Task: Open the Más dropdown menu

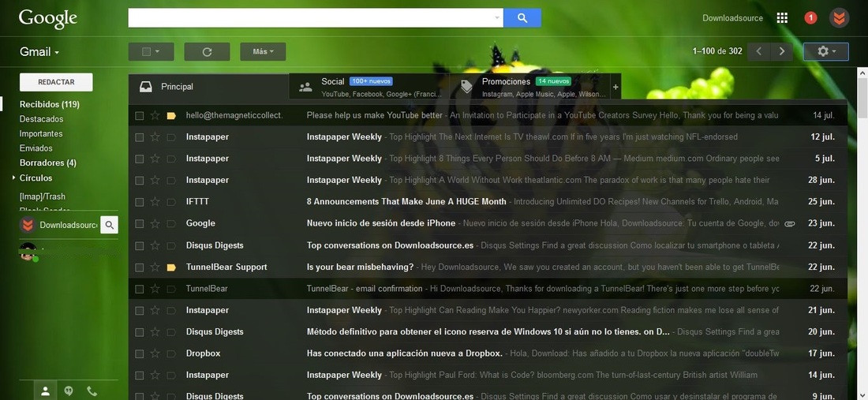Action: click(x=263, y=51)
